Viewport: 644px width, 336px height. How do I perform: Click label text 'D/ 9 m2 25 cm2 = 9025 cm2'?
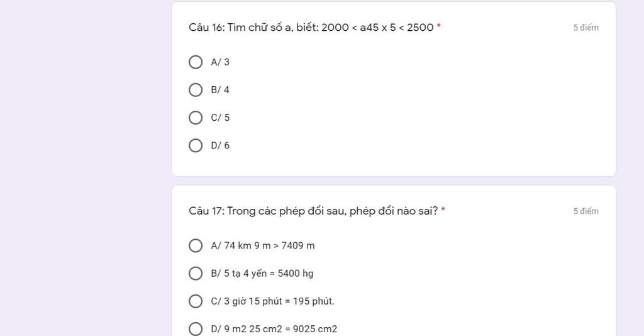click(274, 329)
